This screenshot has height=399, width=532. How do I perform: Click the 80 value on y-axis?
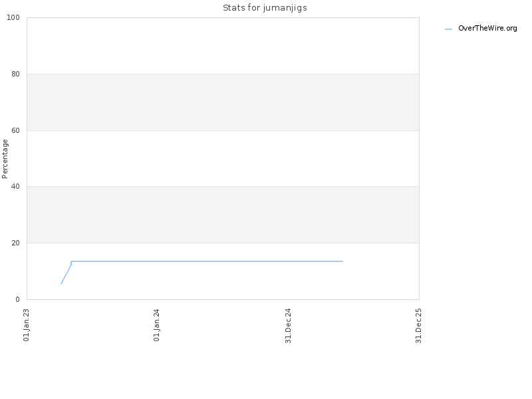coord(15,74)
